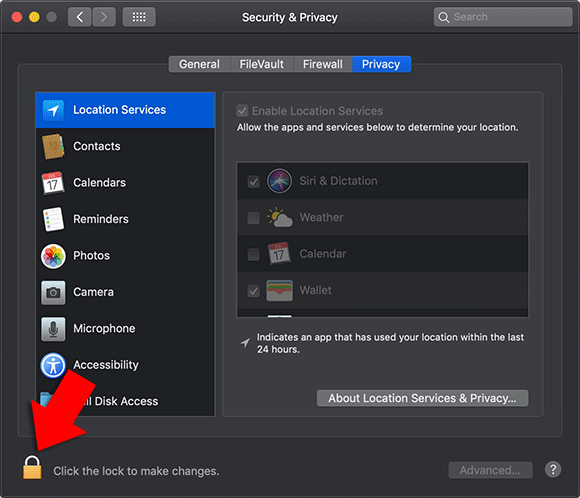Show all preferences grid button

[x=139, y=17]
